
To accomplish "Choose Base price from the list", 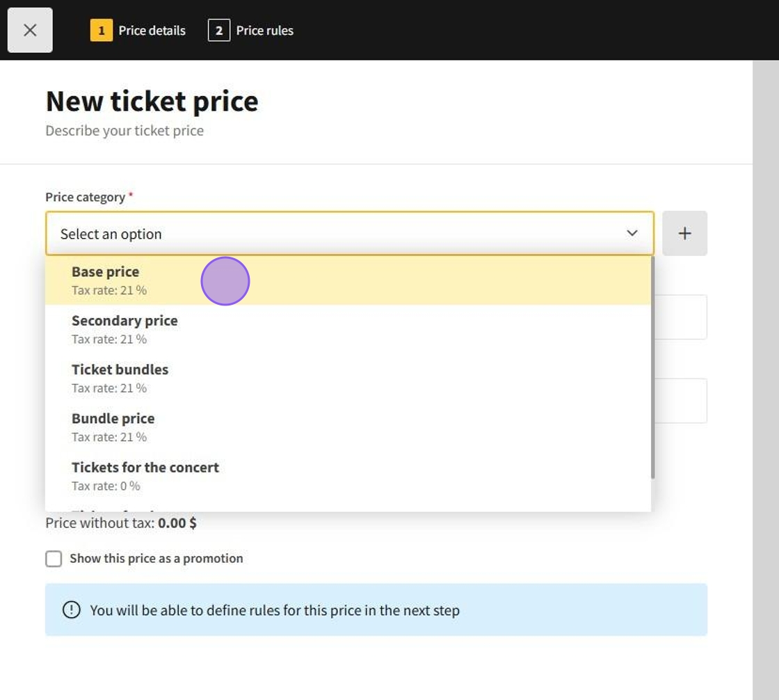I will (106, 280).
